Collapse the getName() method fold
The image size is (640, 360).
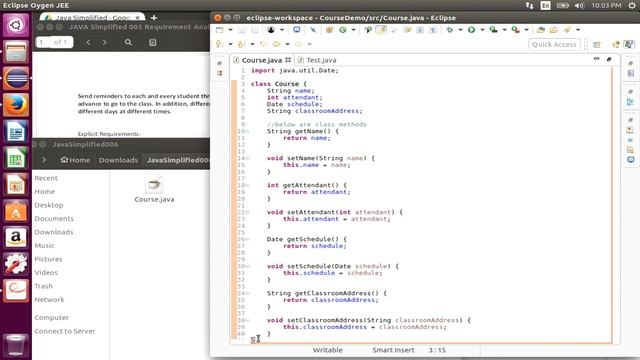tap(248, 131)
